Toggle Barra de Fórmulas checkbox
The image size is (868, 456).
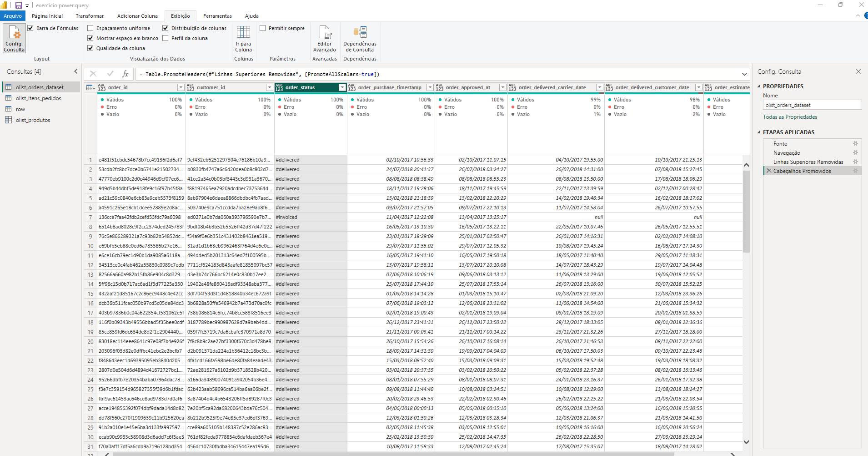[30, 28]
